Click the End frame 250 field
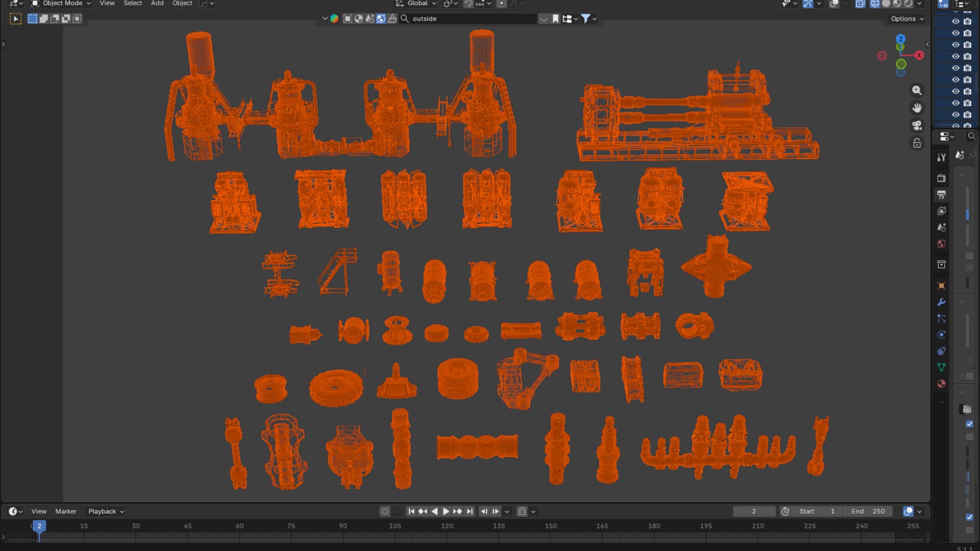980x551 pixels. point(868,511)
